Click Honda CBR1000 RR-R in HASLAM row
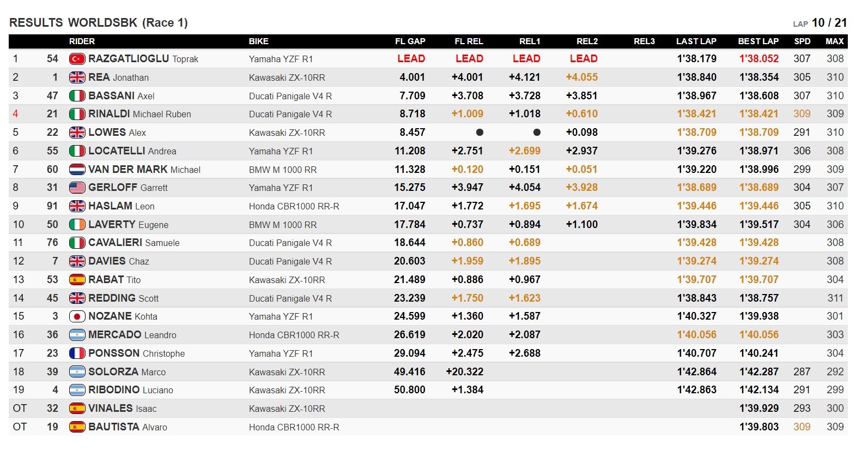Viewport: 868px width, 450px height. (294, 206)
